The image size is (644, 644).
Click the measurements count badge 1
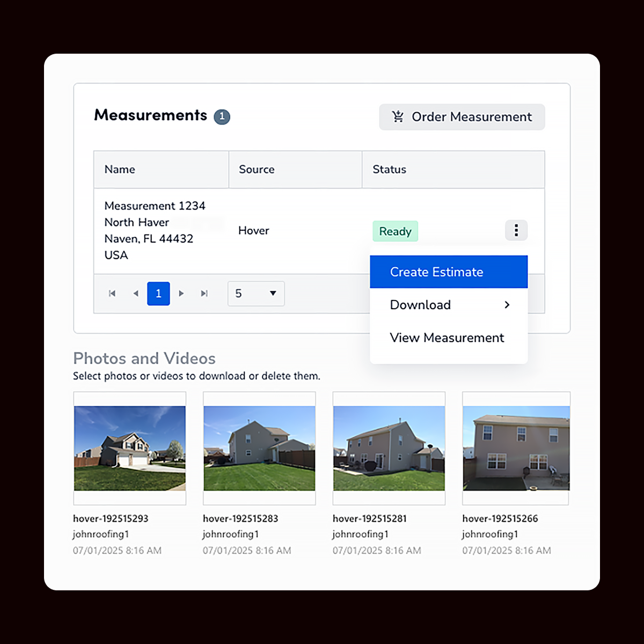(222, 116)
